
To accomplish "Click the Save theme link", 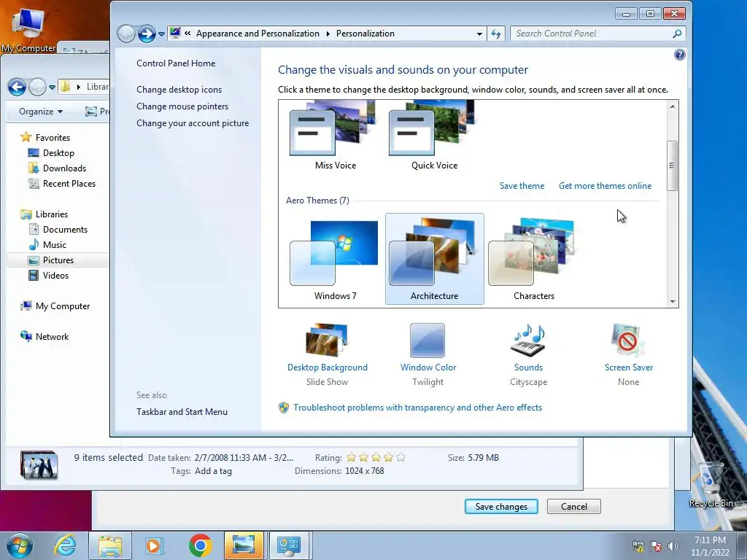I will pos(522,186).
